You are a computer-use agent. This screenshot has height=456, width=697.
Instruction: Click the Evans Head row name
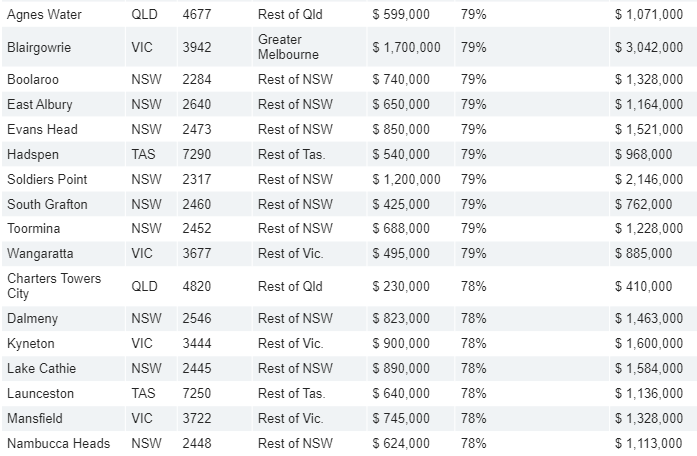42,129
